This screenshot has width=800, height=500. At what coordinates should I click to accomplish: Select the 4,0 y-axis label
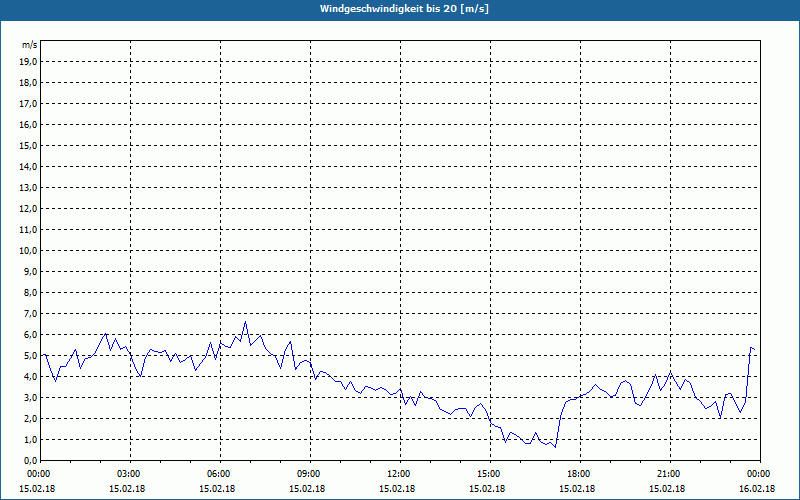point(31,377)
